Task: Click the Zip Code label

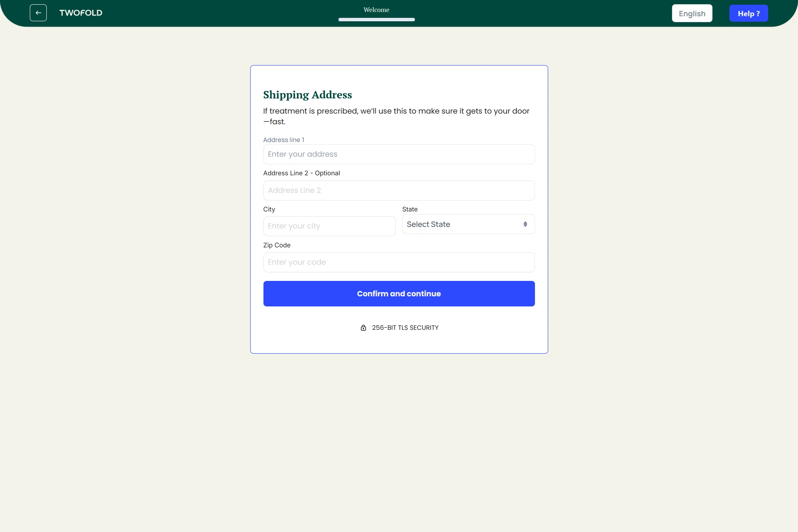Action: tap(277, 245)
